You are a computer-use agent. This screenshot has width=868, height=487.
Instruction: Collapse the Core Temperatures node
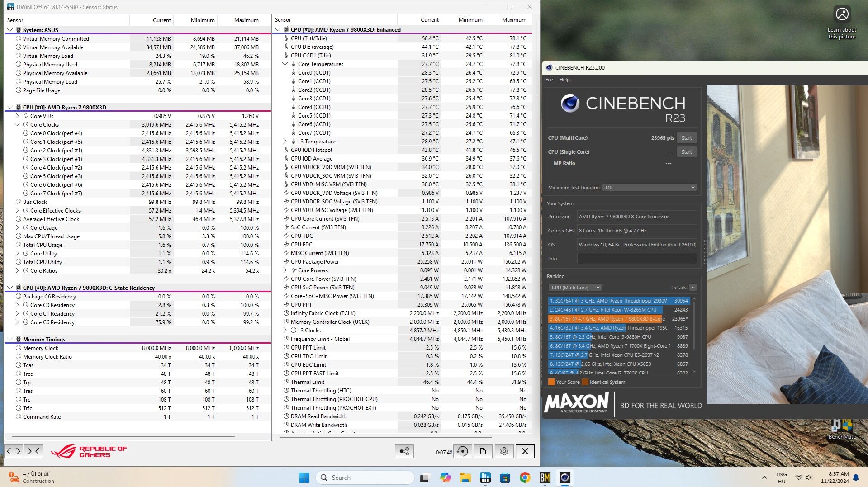285,64
